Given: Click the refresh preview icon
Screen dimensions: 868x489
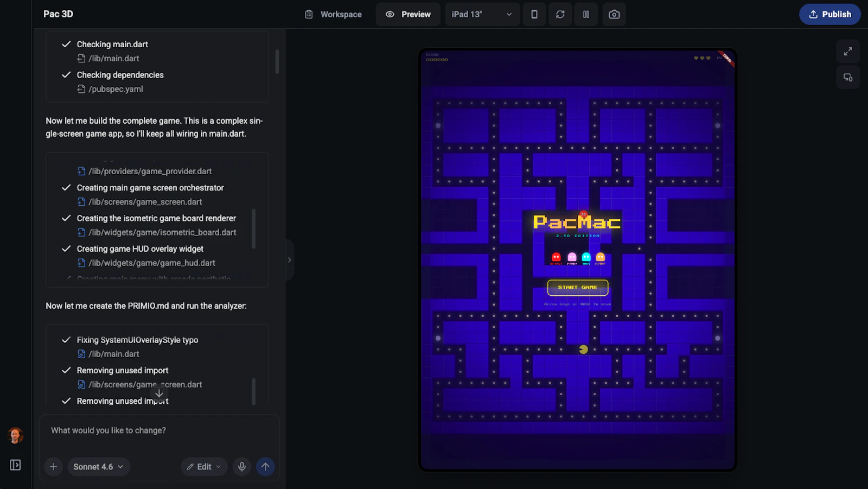Looking at the screenshot, I should (560, 14).
